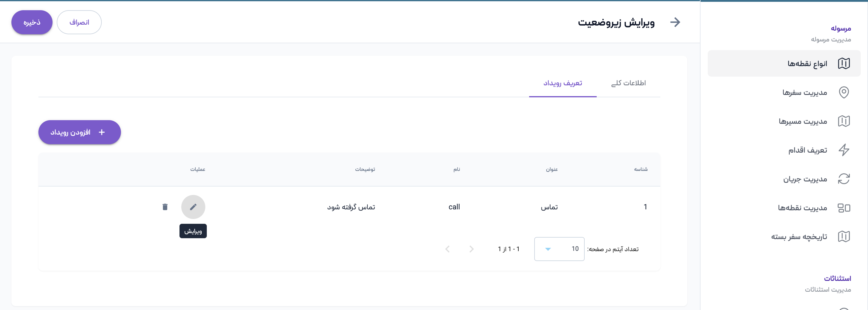Click the location pin icon for مدیریت سفرها
This screenshot has width=868, height=310.
coord(843,93)
